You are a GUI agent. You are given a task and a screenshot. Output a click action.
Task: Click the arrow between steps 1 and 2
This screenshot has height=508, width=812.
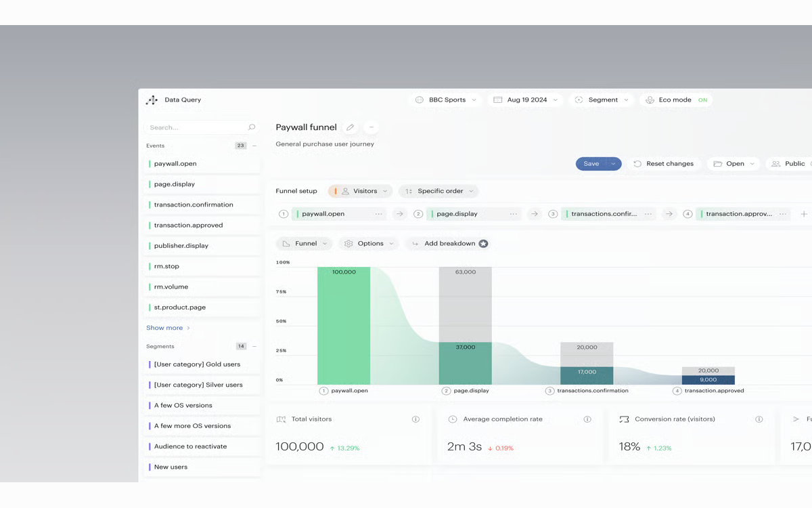point(400,214)
